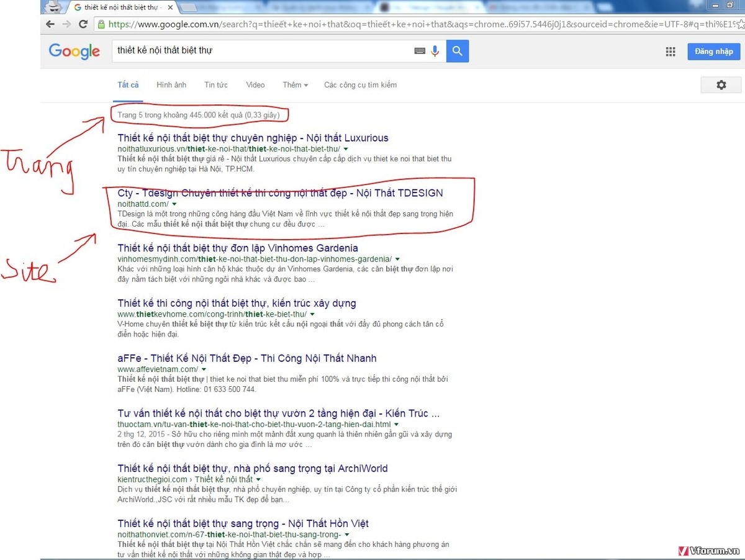
Task: Open the Google apps grid
Action: point(670,52)
